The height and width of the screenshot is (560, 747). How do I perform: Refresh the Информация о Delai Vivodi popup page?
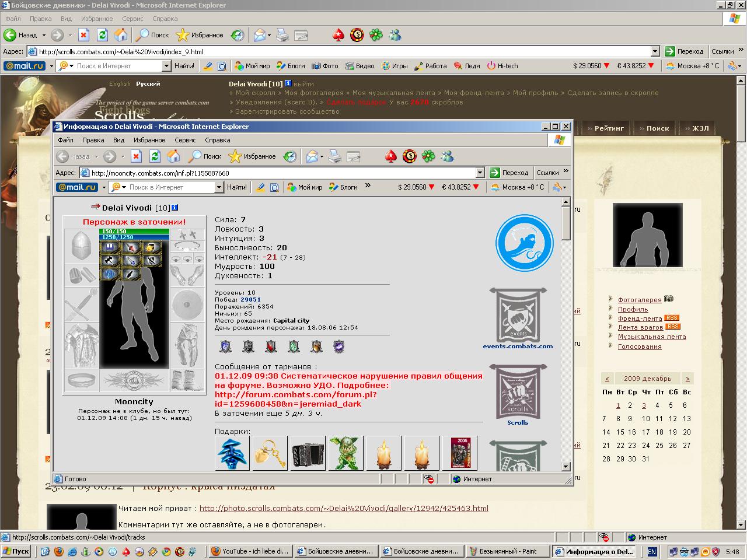point(155,156)
